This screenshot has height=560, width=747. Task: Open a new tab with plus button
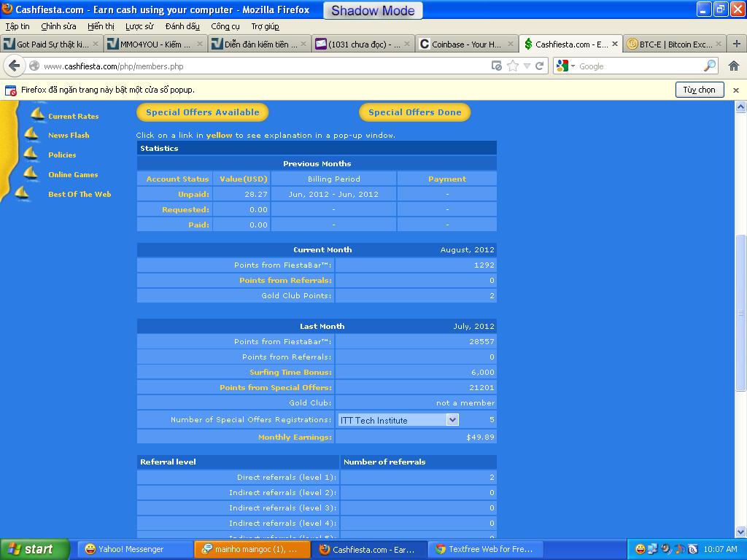pyautogui.click(x=737, y=44)
